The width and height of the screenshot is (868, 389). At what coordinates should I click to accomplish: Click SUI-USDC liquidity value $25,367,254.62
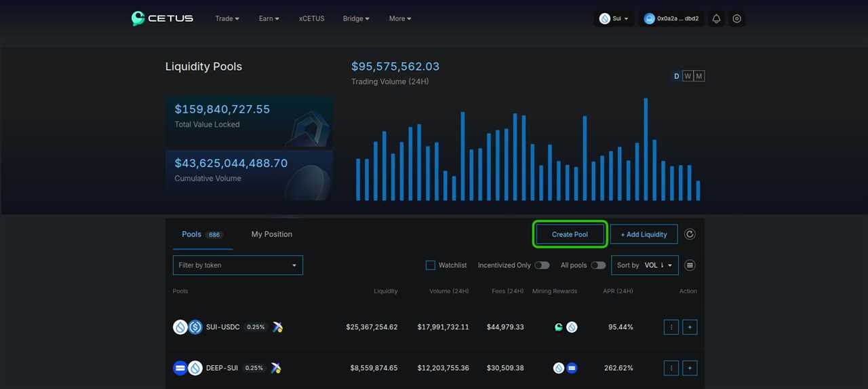[372, 327]
